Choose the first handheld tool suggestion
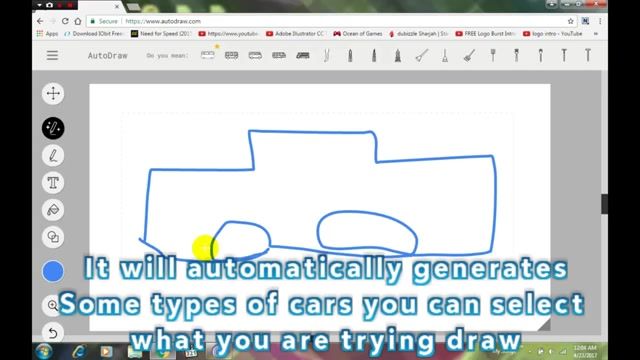Image resolution: width=640 pixels, height=360 pixels. (x=493, y=56)
